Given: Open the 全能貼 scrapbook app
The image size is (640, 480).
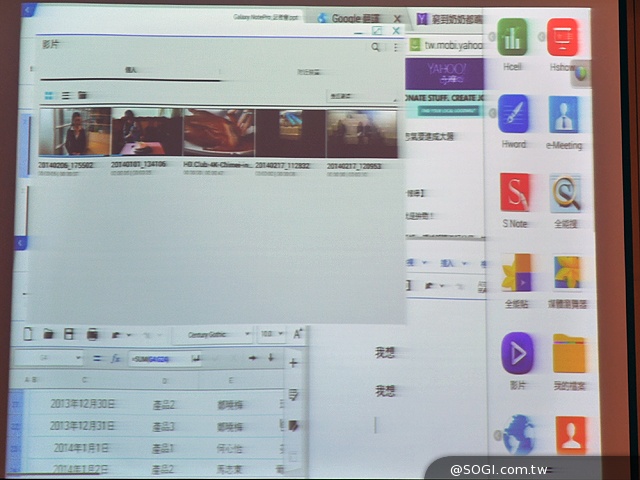Looking at the screenshot, I should pyautogui.click(x=517, y=272).
